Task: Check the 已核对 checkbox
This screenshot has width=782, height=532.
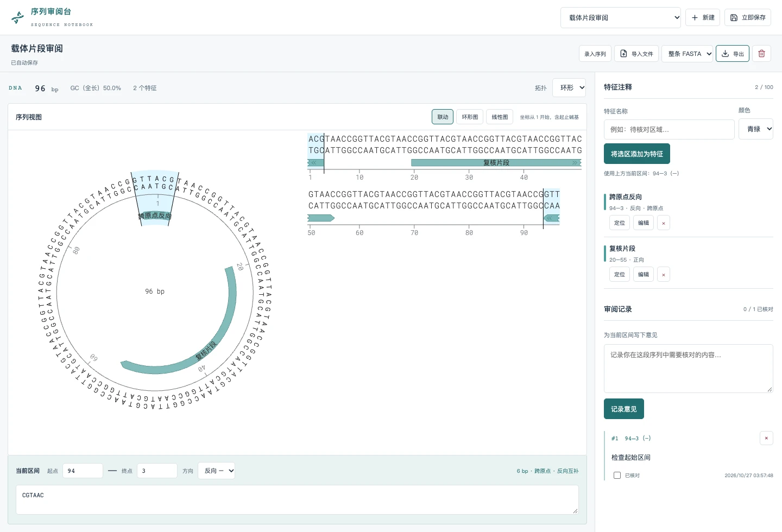Action: coord(617,475)
